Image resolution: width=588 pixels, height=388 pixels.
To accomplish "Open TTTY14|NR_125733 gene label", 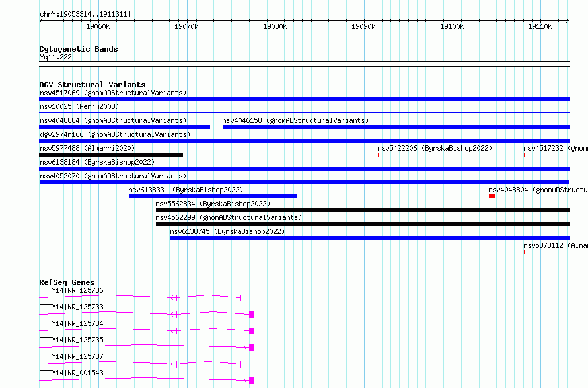I will point(71,307).
